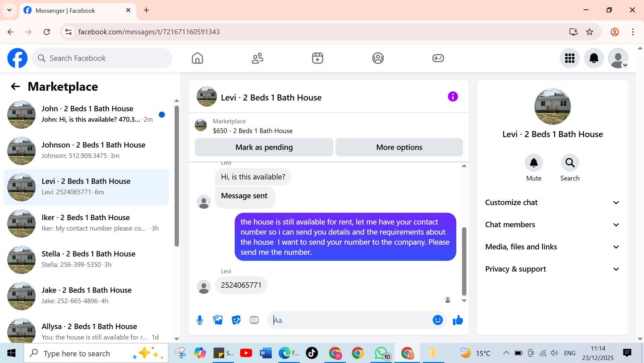Open Stella's conversation in list

point(86,260)
